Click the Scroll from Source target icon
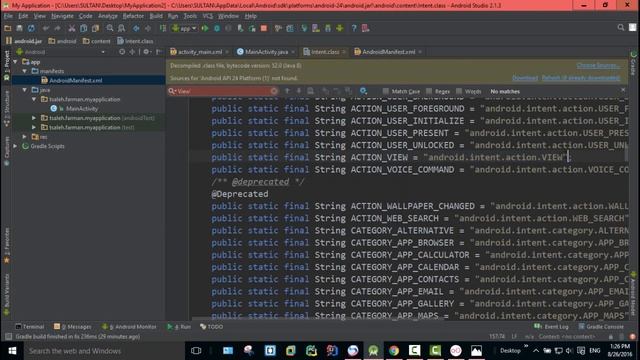Screen dimensions: 640x360 point(122,52)
